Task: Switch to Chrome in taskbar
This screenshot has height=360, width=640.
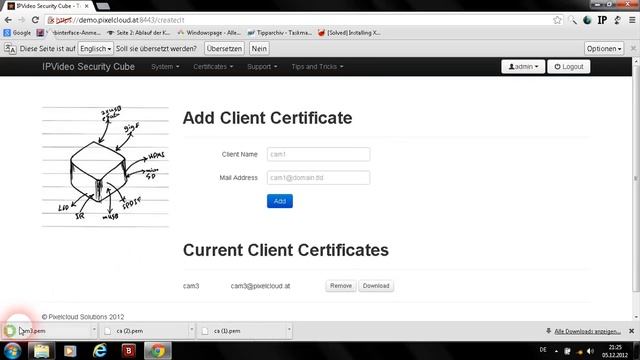Action: point(158,351)
